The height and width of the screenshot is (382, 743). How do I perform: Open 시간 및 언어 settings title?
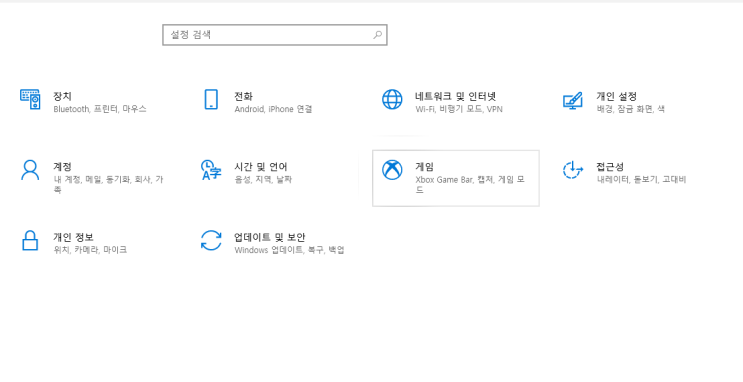[261, 167]
